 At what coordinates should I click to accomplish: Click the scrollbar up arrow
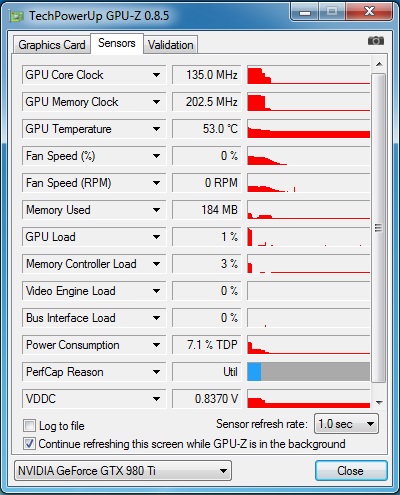379,64
